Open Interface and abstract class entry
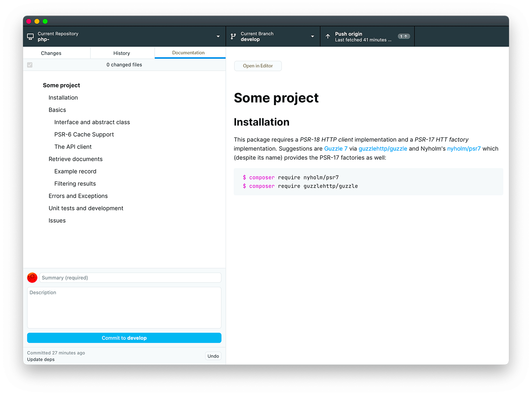532x395 pixels. (x=92, y=122)
